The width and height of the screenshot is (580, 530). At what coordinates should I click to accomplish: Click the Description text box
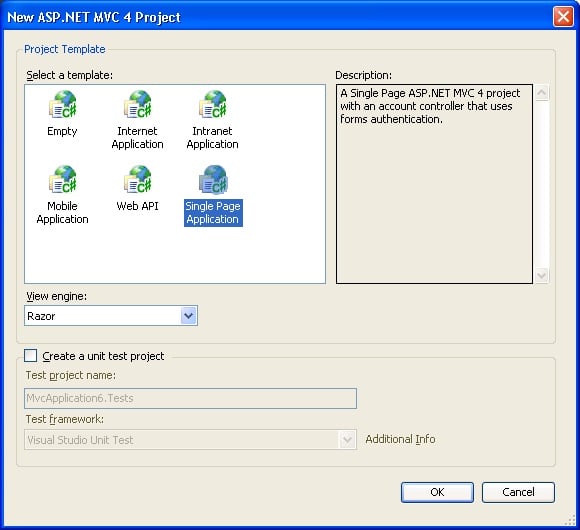[x=434, y=184]
